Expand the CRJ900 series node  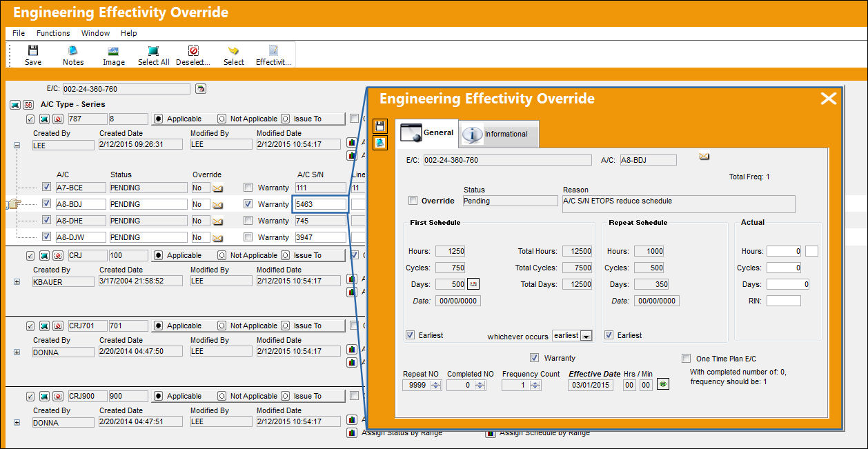pyautogui.click(x=17, y=422)
